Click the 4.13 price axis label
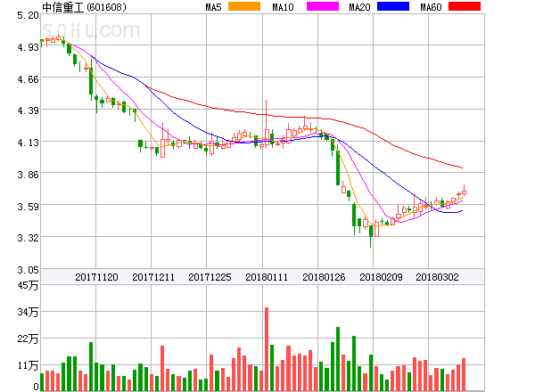535x392 pixels. click(28, 143)
